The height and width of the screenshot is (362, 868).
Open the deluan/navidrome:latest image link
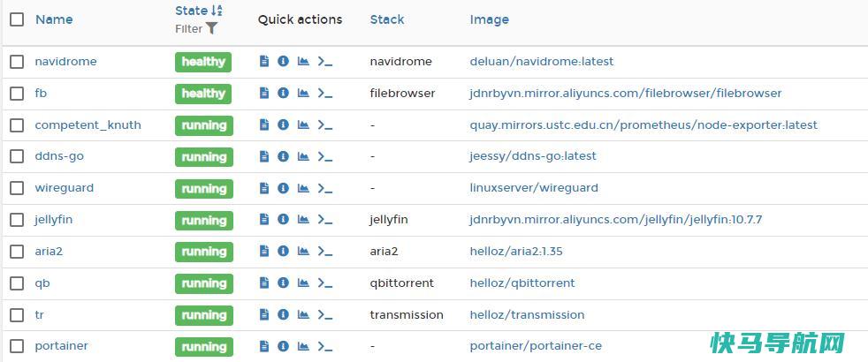[541, 61]
